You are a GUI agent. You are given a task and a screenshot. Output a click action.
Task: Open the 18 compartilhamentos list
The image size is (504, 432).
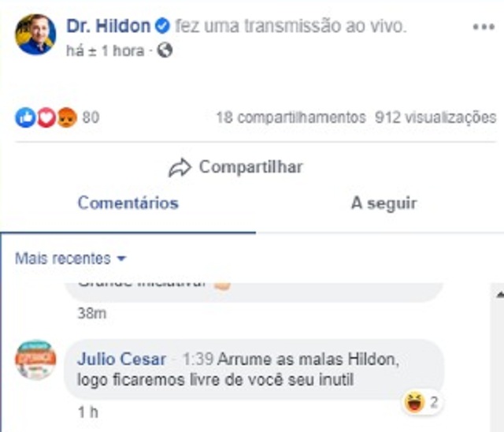click(291, 117)
